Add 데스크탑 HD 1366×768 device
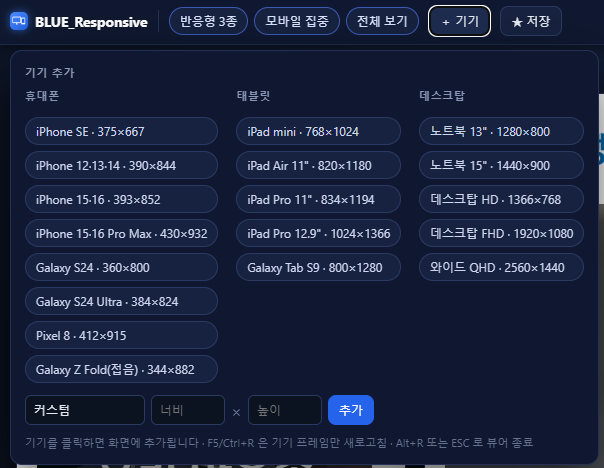This screenshot has width=604, height=468. point(501,199)
